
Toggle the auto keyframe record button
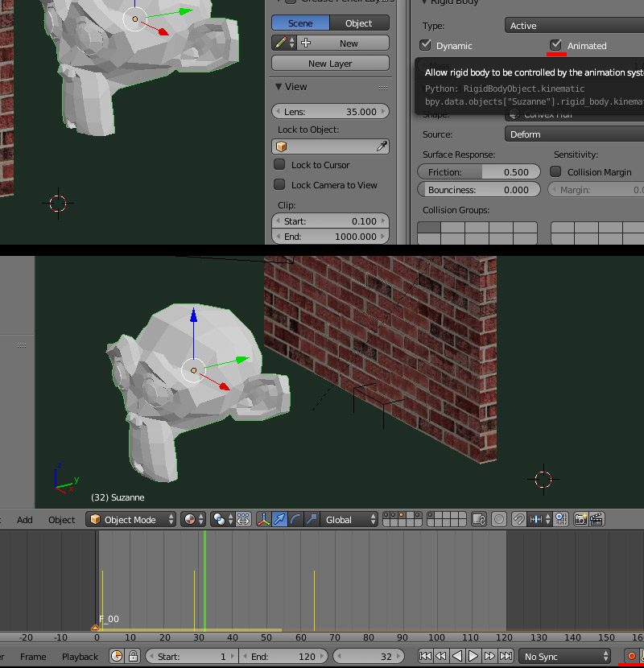[632, 656]
